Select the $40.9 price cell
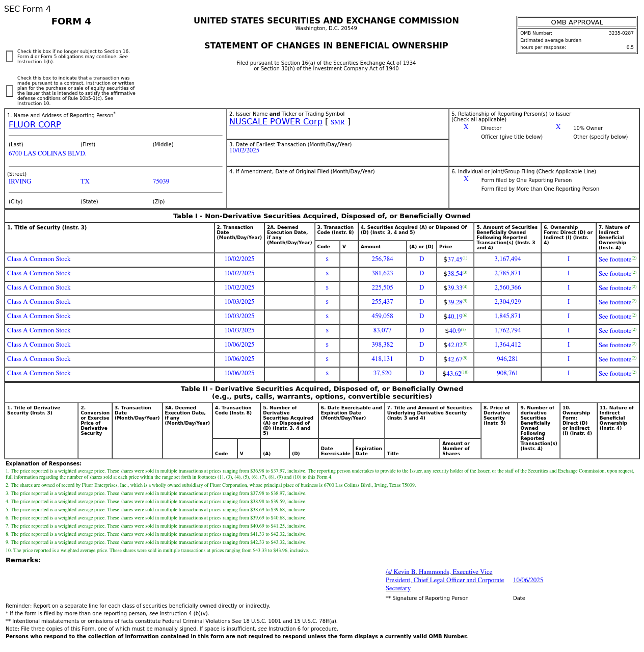Screen dimensions: 644x652 point(455,331)
